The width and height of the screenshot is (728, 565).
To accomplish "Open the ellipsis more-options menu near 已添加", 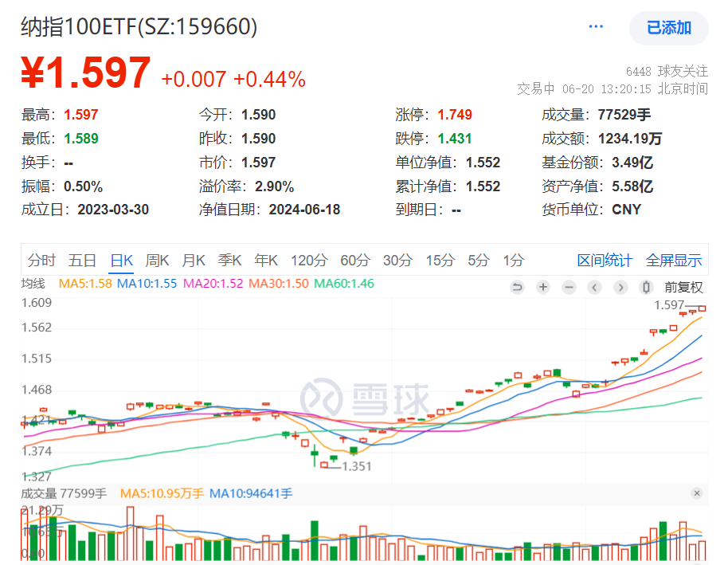I will point(596,26).
